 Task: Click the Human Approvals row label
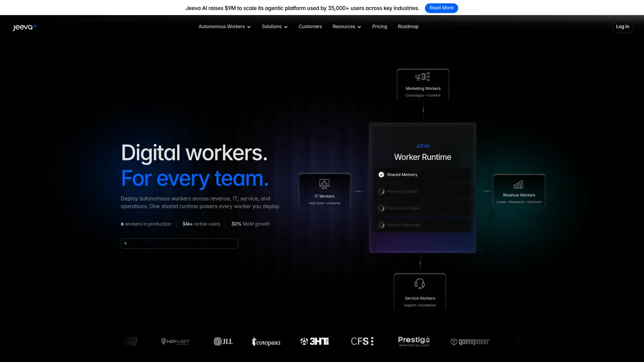(x=404, y=225)
